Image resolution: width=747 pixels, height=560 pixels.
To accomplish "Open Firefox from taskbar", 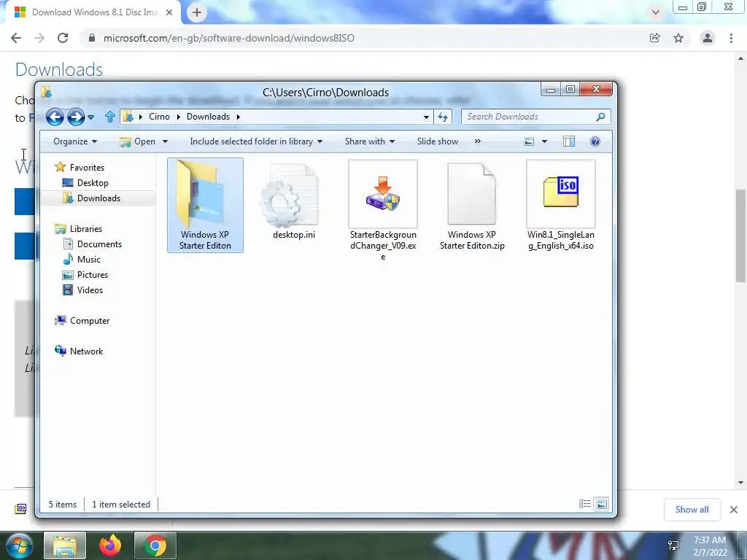I will (x=110, y=545).
